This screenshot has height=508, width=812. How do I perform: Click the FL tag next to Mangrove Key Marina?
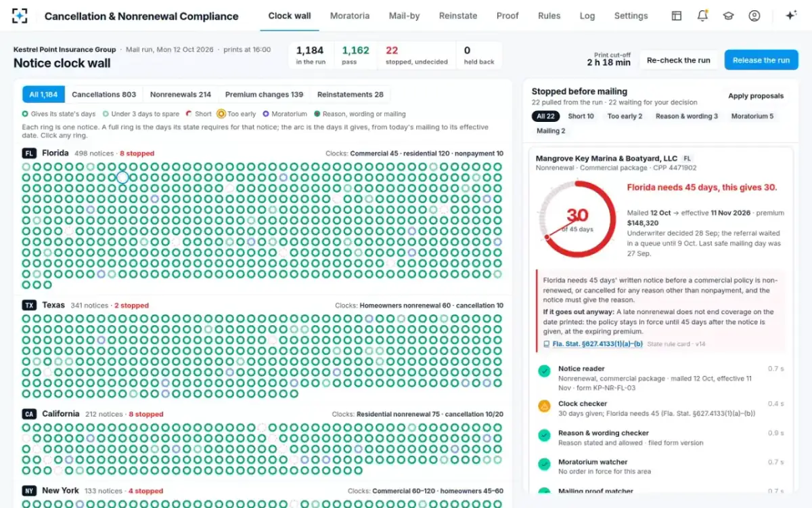click(687, 158)
